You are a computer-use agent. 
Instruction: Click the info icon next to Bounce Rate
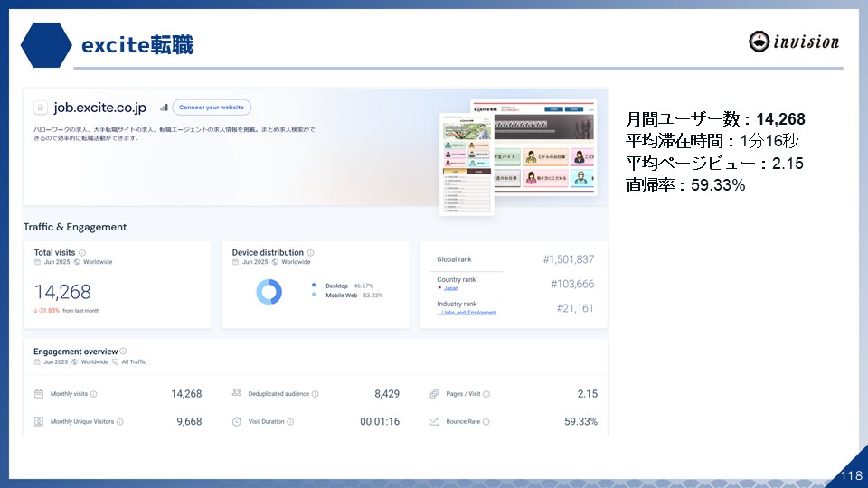(486, 422)
